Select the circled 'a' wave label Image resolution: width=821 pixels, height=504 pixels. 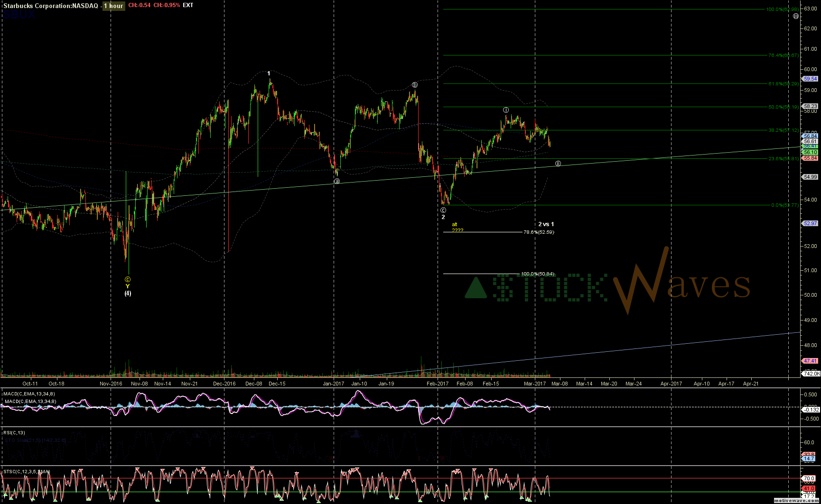click(337, 181)
